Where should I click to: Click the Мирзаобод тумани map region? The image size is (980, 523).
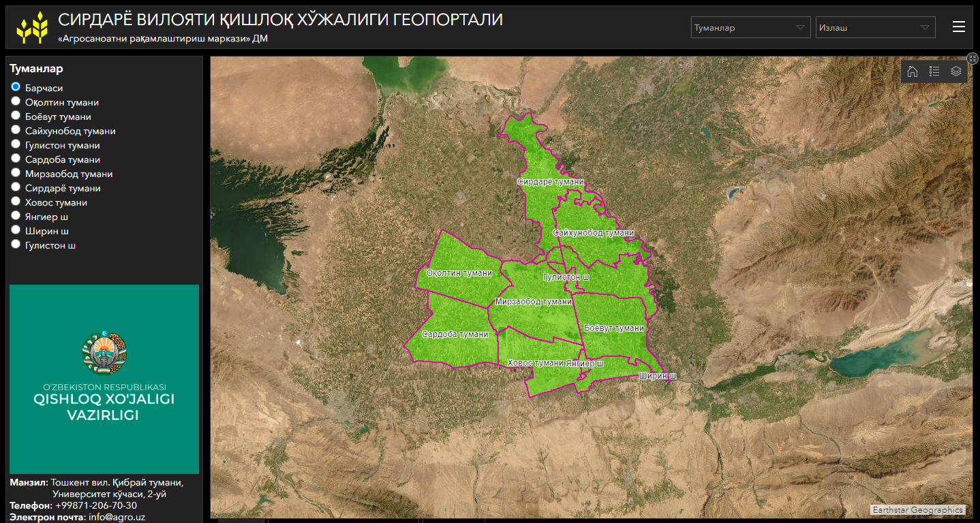[x=533, y=302]
